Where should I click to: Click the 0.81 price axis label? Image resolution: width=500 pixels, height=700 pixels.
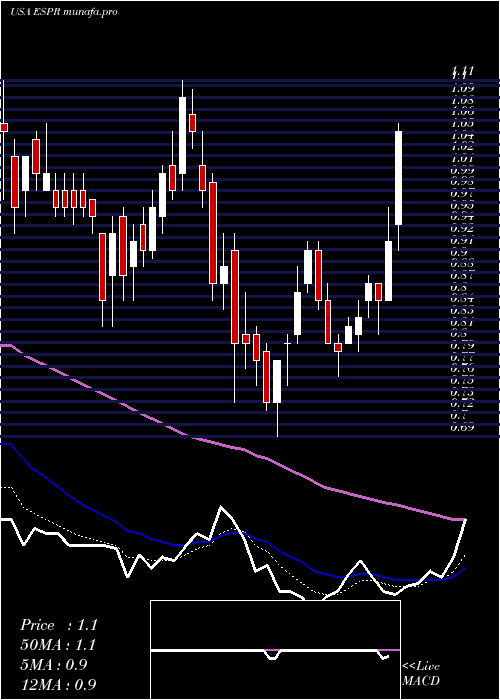tap(462, 323)
